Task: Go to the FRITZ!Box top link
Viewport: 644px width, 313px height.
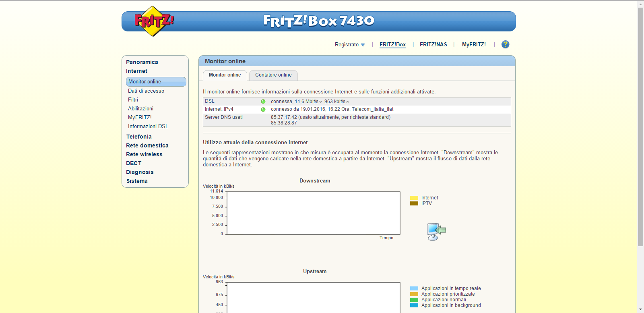Action: pos(392,45)
